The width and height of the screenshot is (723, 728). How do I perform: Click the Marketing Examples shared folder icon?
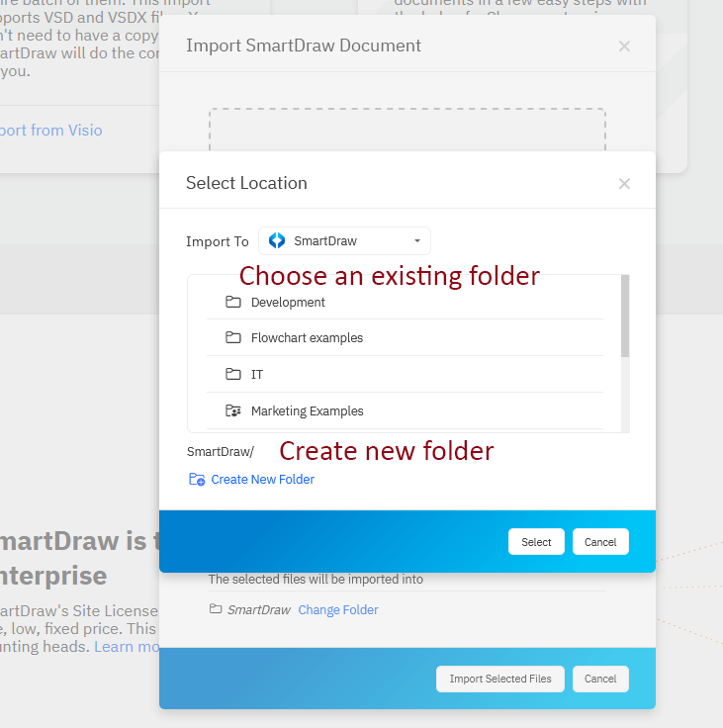pos(233,410)
